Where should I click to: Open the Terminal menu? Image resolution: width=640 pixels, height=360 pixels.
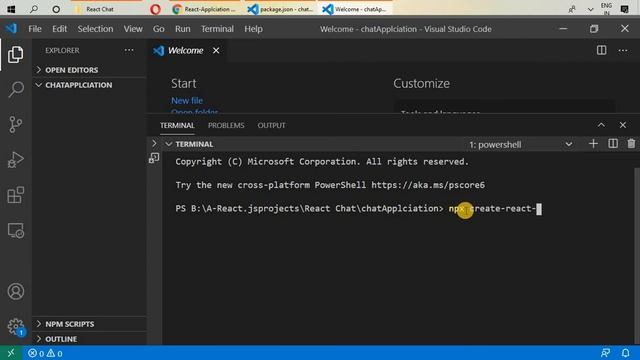[x=217, y=29]
